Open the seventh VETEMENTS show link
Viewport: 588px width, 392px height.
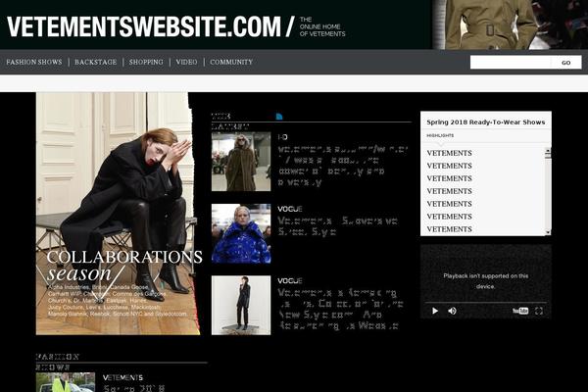coord(449,229)
